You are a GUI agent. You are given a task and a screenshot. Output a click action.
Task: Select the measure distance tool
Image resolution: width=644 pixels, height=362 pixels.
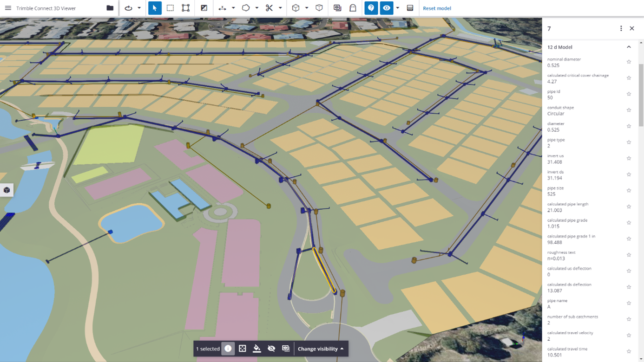(222, 8)
